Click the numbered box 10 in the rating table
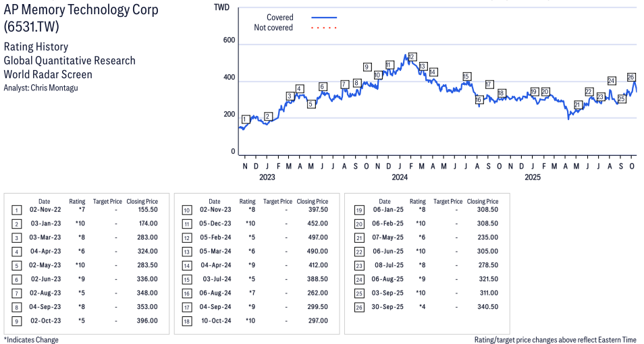The image size is (644, 344). [186, 210]
